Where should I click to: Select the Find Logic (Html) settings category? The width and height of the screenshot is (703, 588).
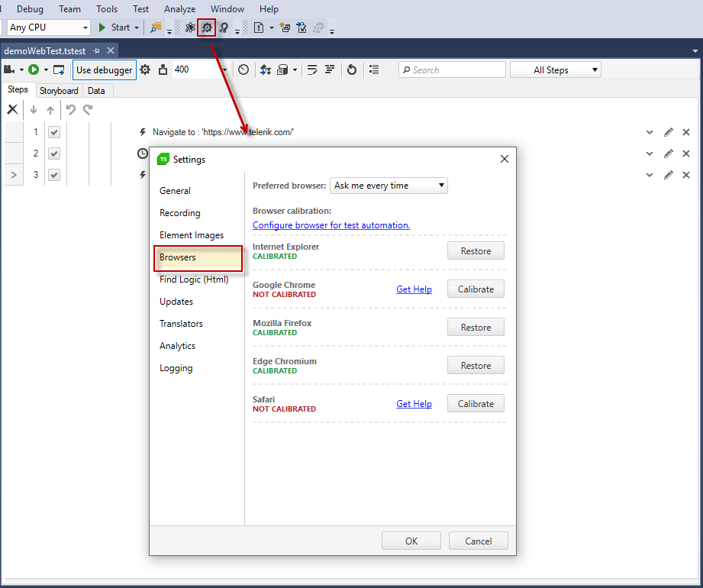point(194,279)
